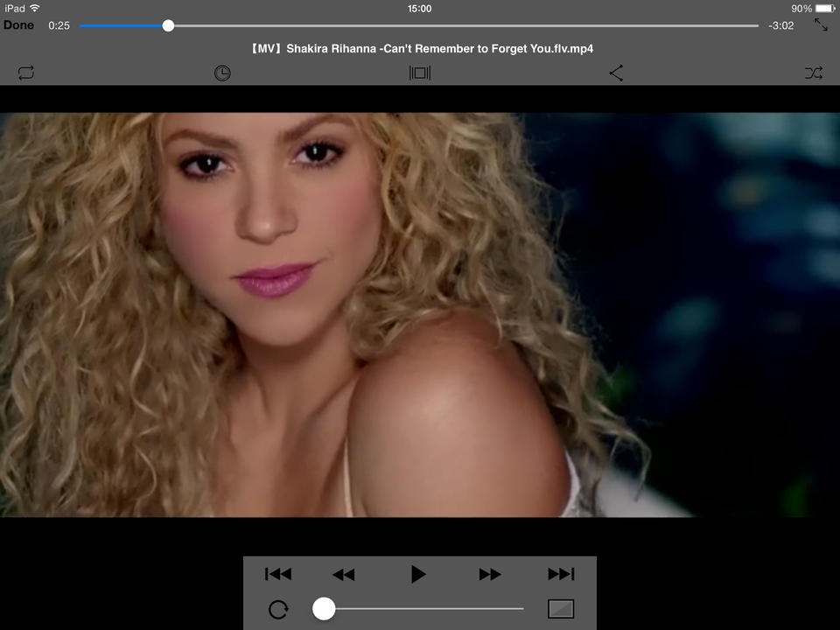Tap the video frame
Screen dimensions: 840x630
pos(420,315)
